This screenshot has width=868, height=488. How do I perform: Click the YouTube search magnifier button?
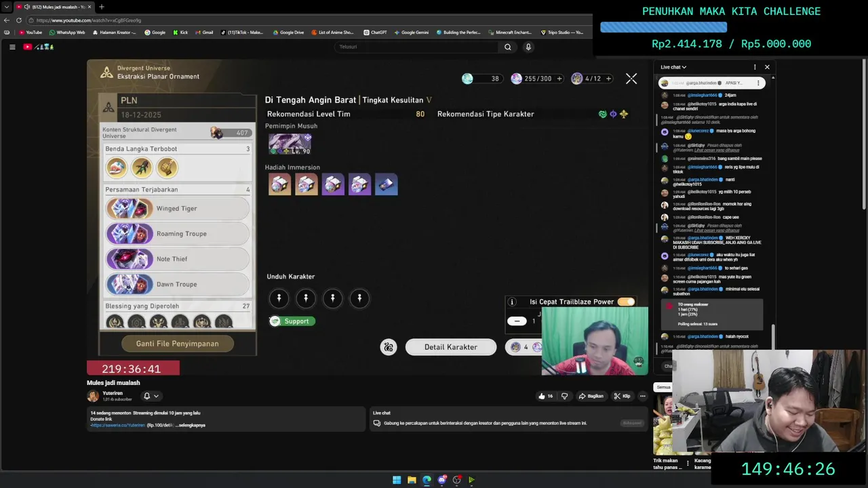pyautogui.click(x=507, y=47)
